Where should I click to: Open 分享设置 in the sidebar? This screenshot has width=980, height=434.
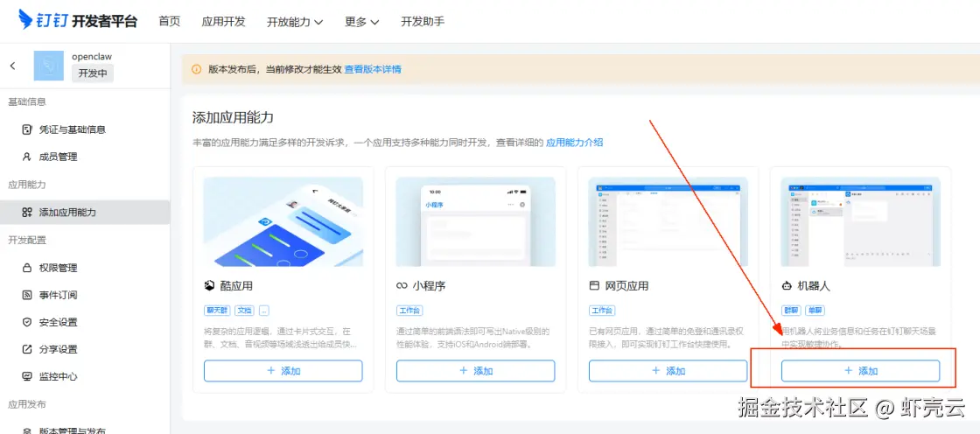pos(85,349)
